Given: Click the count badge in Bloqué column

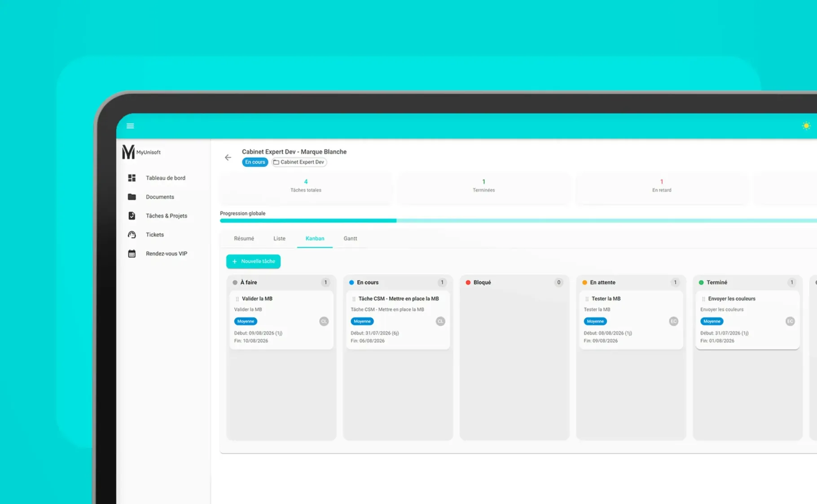Looking at the screenshot, I should click(558, 282).
